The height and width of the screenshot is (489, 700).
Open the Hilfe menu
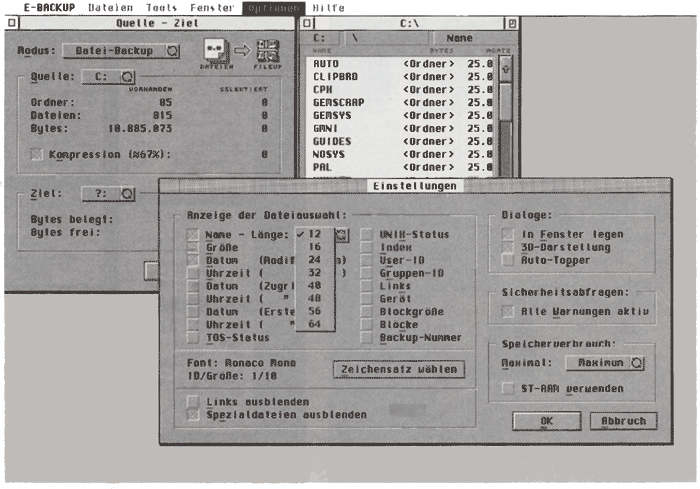[x=328, y=7]
